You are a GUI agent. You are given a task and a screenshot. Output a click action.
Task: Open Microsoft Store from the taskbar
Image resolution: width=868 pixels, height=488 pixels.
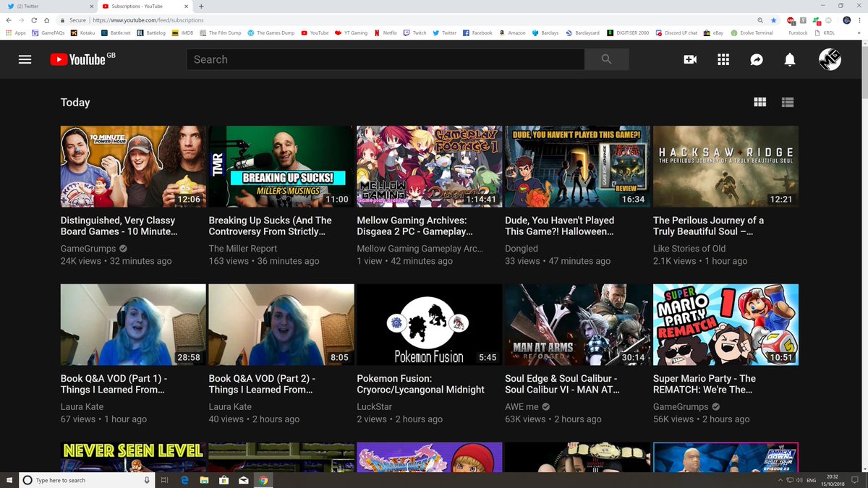224,480
